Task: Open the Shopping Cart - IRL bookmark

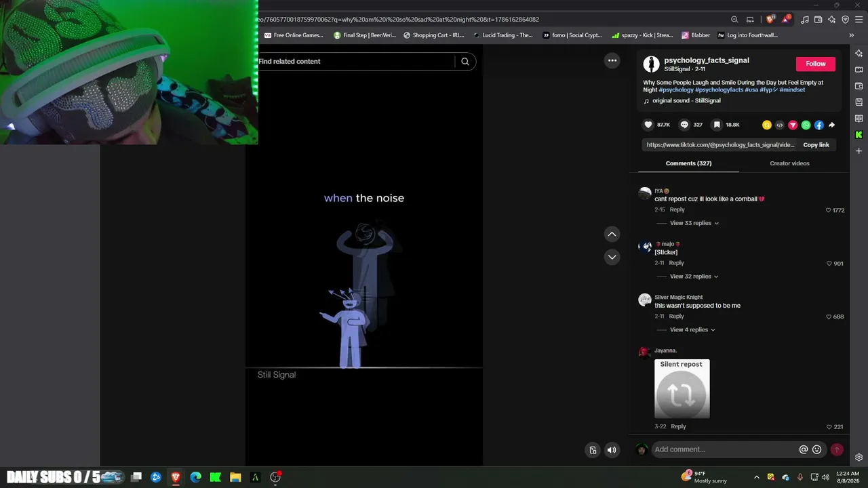Action: (x=434, y=35)
